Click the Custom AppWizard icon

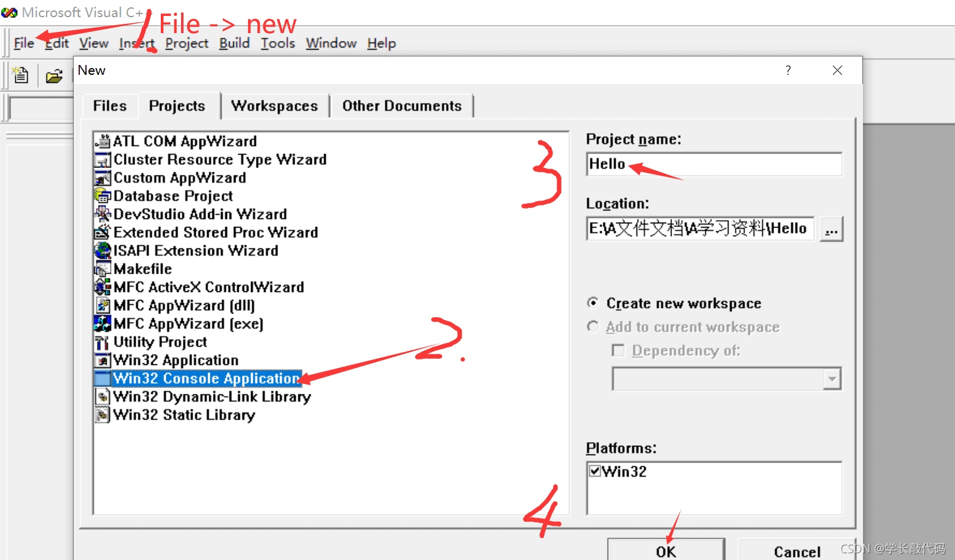click(x=102, y=178)
